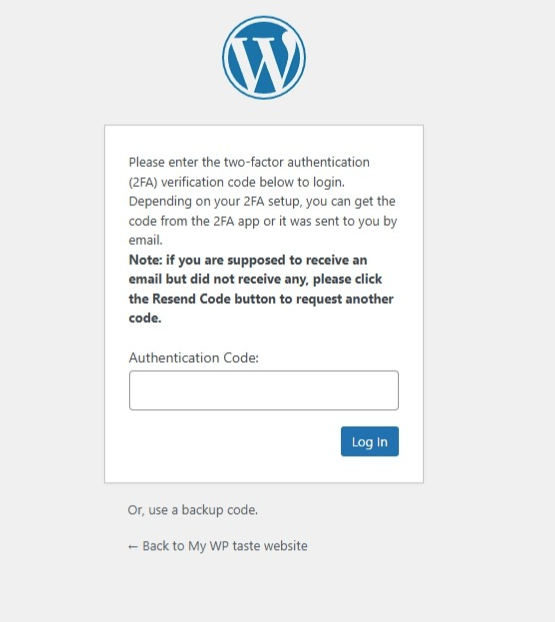Click the word "email." ending the first paragraph
Screen dimensions: 555x622
pyautogui.click(x=146, y=240)
